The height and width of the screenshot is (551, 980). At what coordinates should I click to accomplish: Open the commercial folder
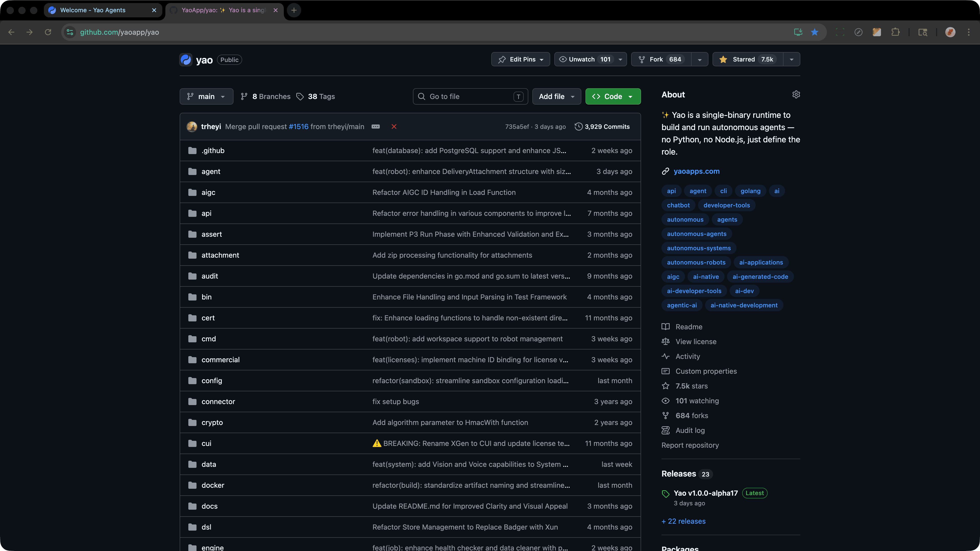point(220,360)
